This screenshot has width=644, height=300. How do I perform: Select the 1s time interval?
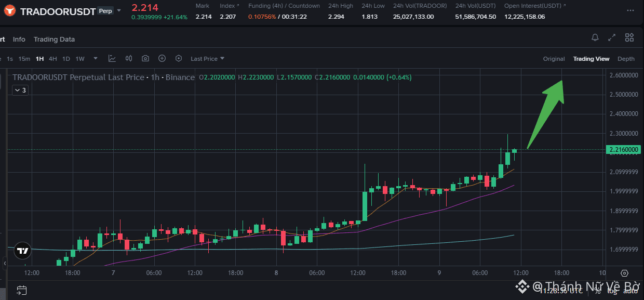[10, 59]
